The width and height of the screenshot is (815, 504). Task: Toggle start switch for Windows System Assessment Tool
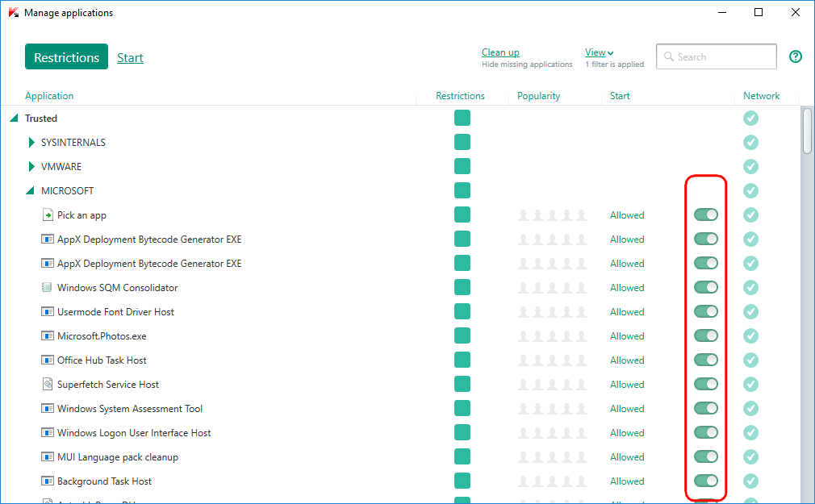coord(706,408)
